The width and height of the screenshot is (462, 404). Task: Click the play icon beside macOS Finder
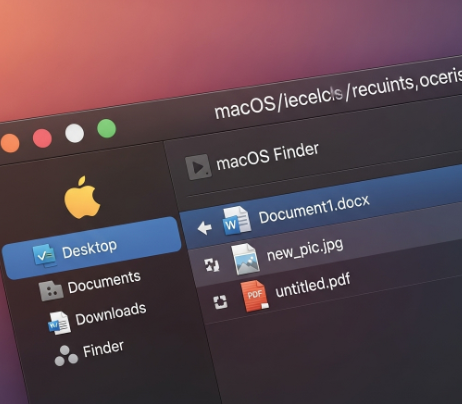click(198, 167)
